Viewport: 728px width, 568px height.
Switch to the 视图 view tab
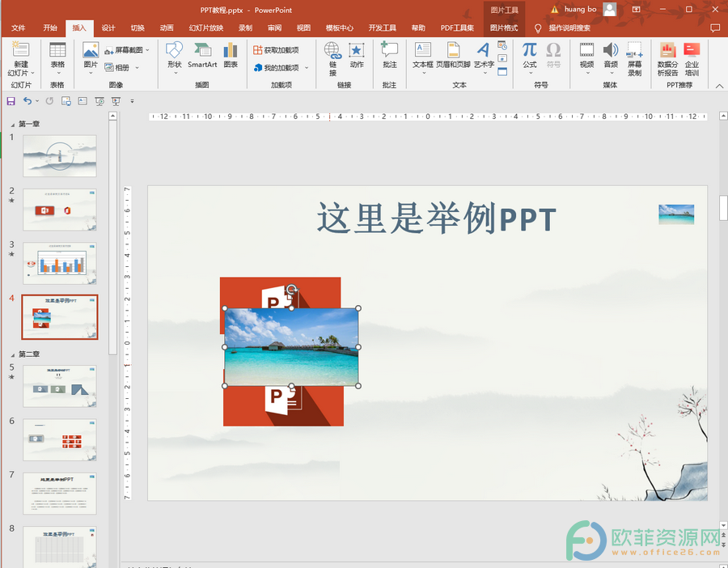303,28
